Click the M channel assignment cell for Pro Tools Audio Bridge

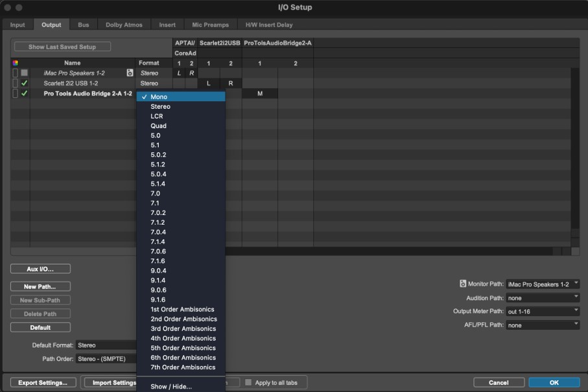point(259,93)
